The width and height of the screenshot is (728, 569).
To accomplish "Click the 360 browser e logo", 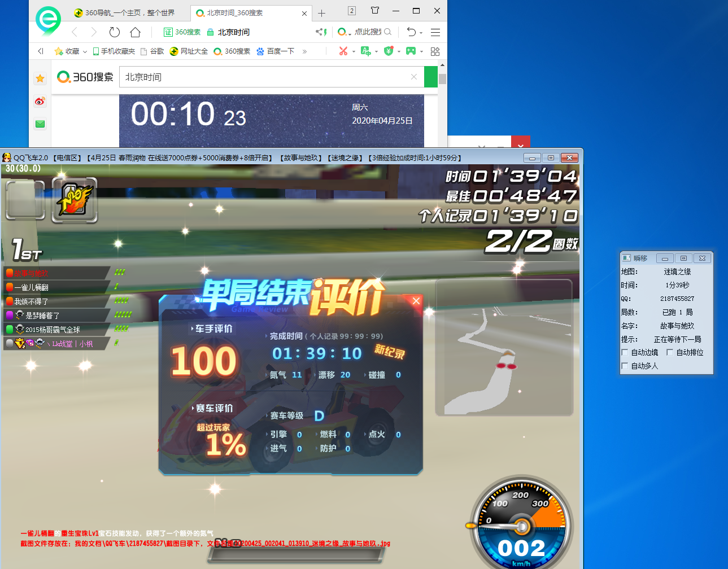I will (x=48, y=20).
